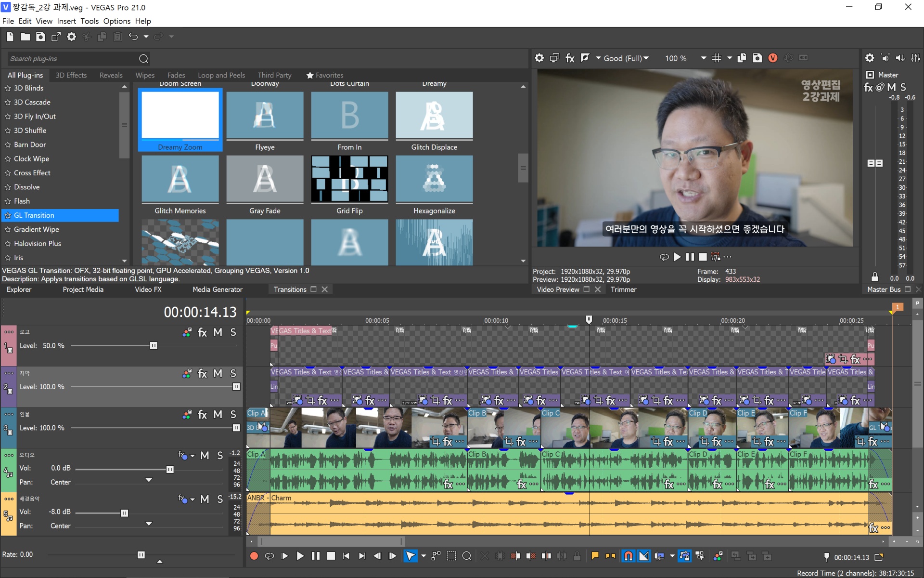Adjust 배경음악 track volume slider handle
Screen dimensions: 924x578
point(124,513)
